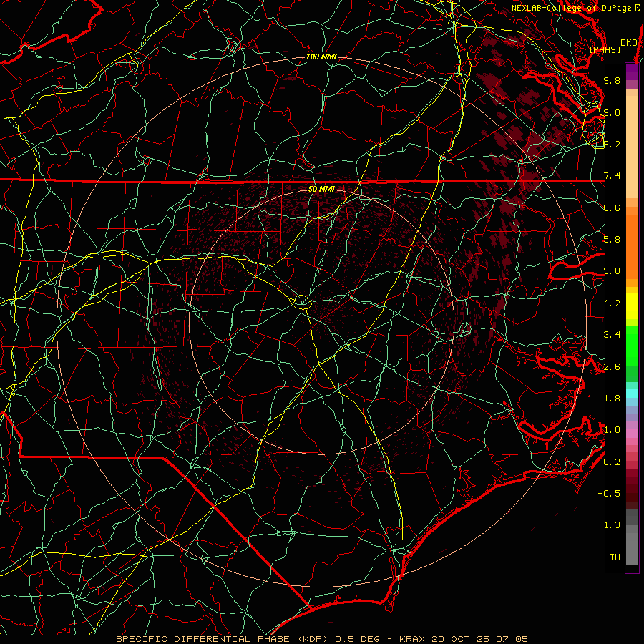Select the 2.6 scale value
The height and width of the screenshot is (644, 644).
pos(612,367)
